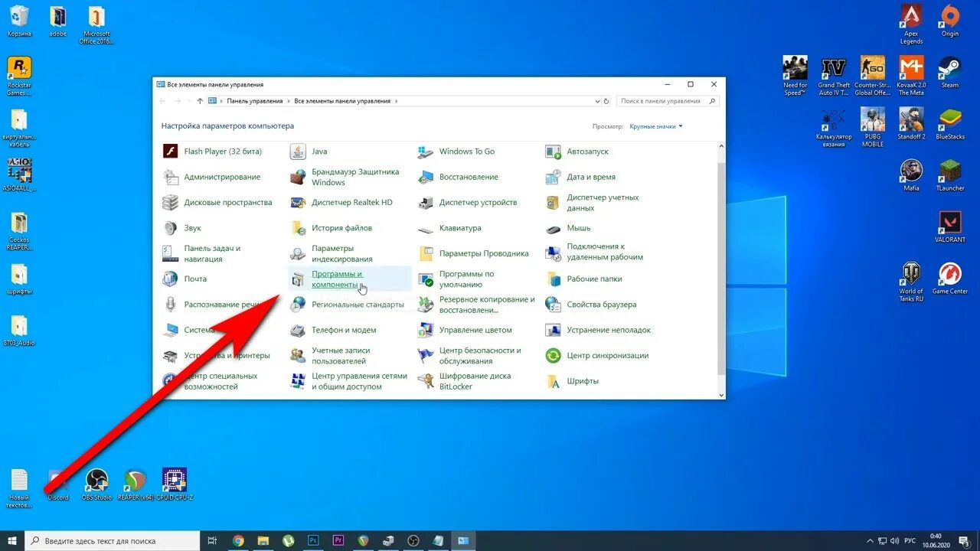The width and height of the screenshot is (980, 551).
Task: Click the Свойства браузера link
Action: [x=602, y=305]
